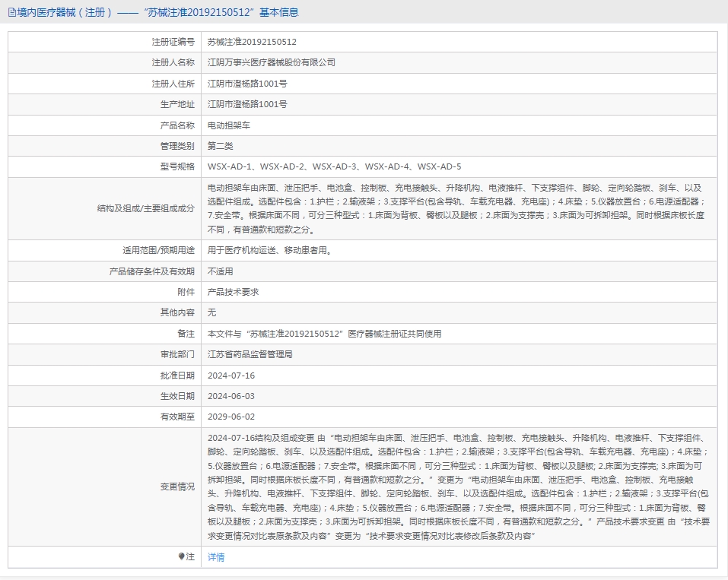Click the change record text starting 2024-07-16结构及组成变更
Viewport: 728px width, 580px height.
click(x=459, y=487)
